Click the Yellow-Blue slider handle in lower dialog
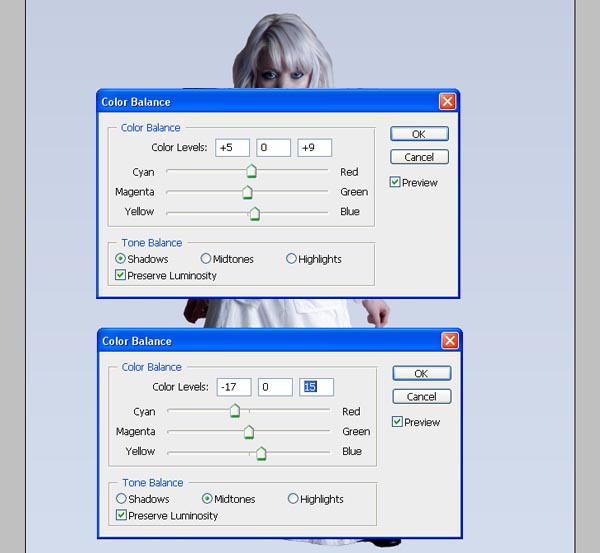This screenshot has width=600, height=553. [261, 453]
